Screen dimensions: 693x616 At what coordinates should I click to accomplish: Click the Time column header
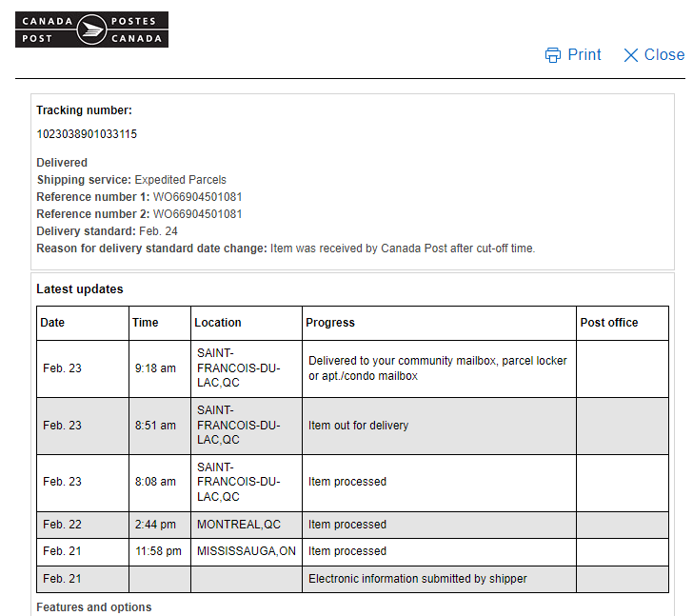(146, 323)
